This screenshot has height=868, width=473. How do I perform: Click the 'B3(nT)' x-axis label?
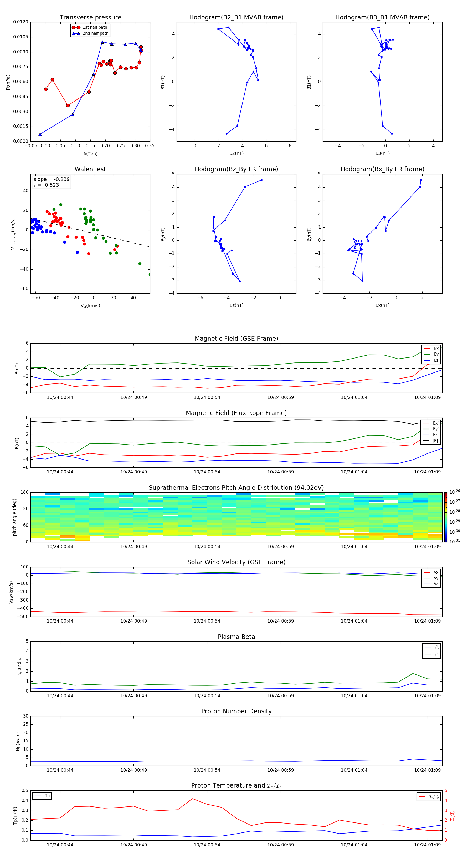tap(382, 153)
